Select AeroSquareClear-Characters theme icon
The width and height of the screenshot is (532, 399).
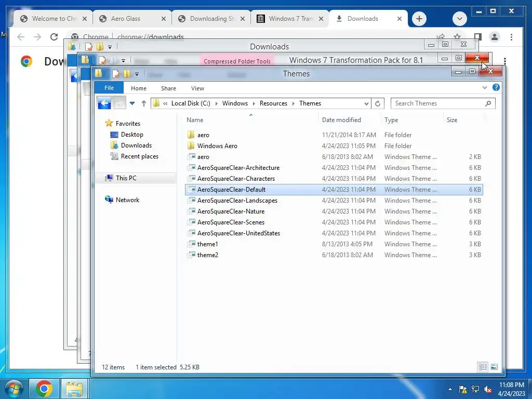[x=191, y=179]
